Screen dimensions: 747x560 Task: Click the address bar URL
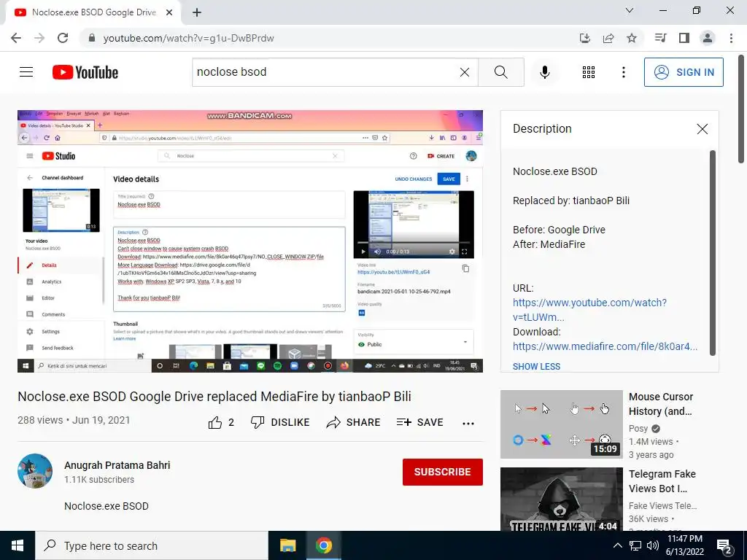[x=189, y=38]
